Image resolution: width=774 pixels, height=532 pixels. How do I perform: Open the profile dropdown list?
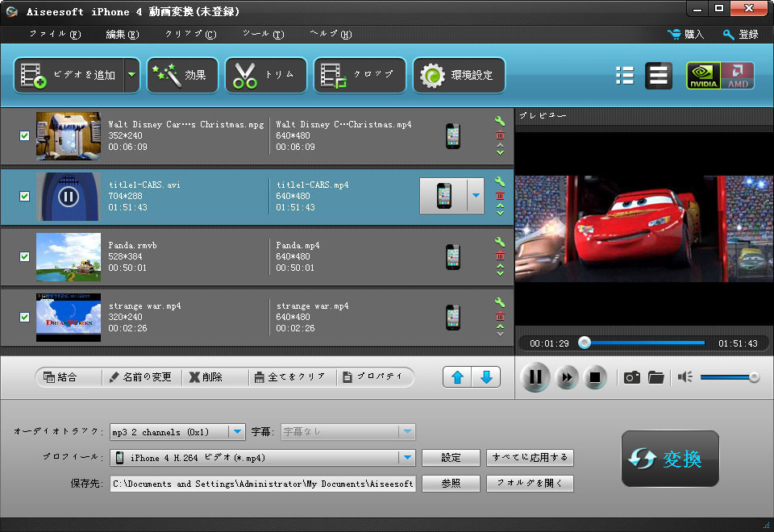(x=406, y=458)
